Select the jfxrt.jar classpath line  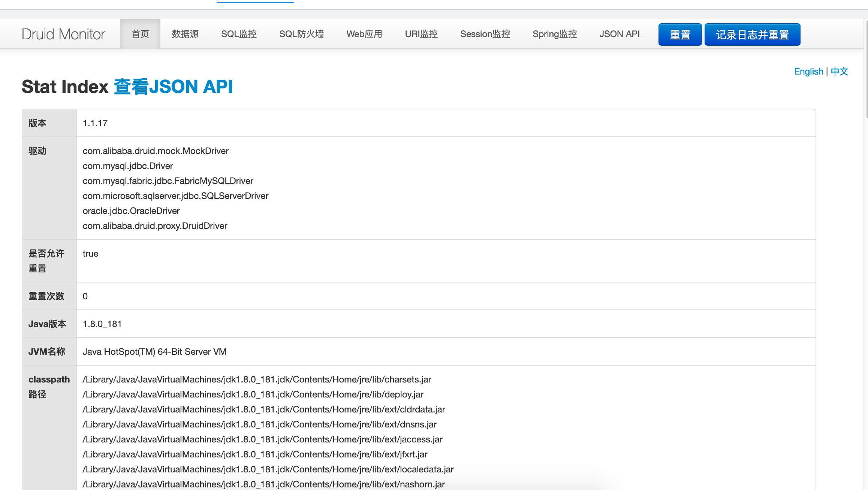point(255,454)
